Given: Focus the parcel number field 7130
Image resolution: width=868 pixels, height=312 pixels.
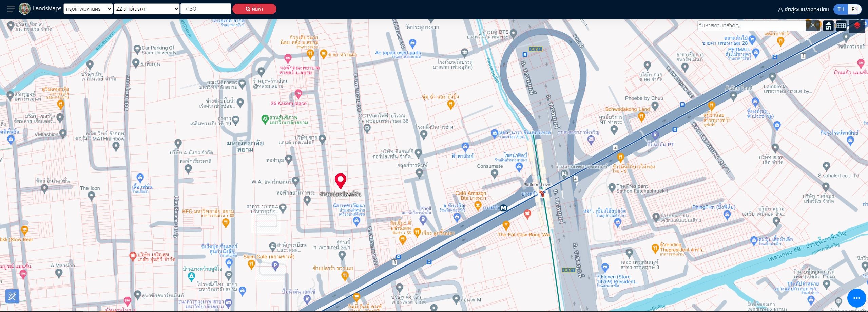Looking at the screenshot, I should pyautogui.click(x=206, y=9).
